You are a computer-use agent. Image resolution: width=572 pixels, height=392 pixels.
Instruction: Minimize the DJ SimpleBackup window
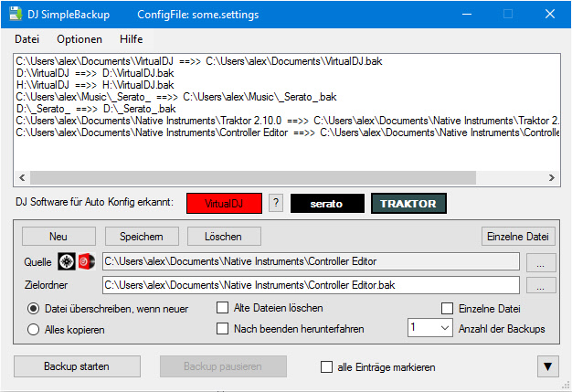(467, 15)
